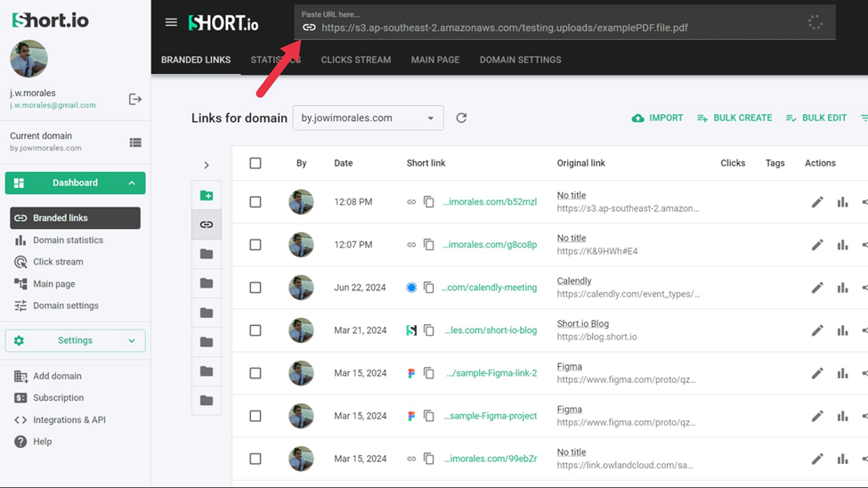Click the BULK EDIT button
This screenshot has width=868, height=488.
coord(816,118)
